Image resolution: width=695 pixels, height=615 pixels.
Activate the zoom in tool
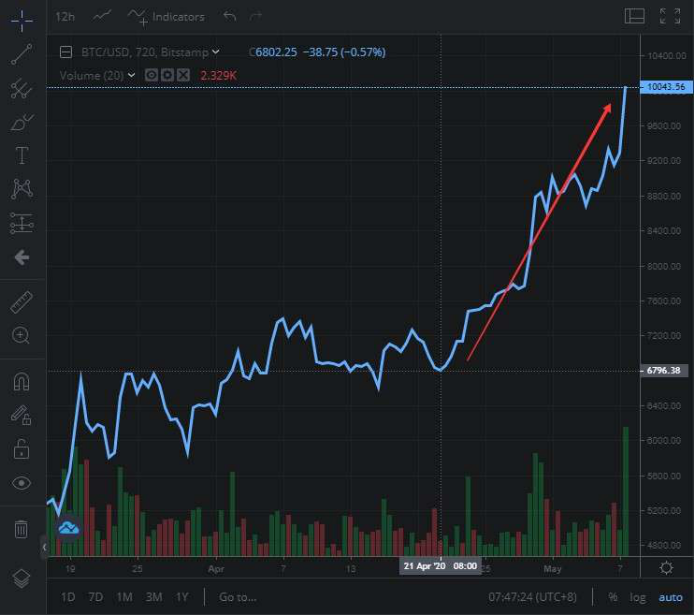coord(21,336)
